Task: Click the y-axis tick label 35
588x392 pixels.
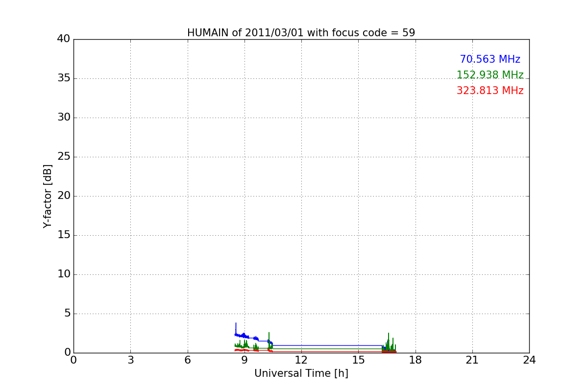Action: 64,78
